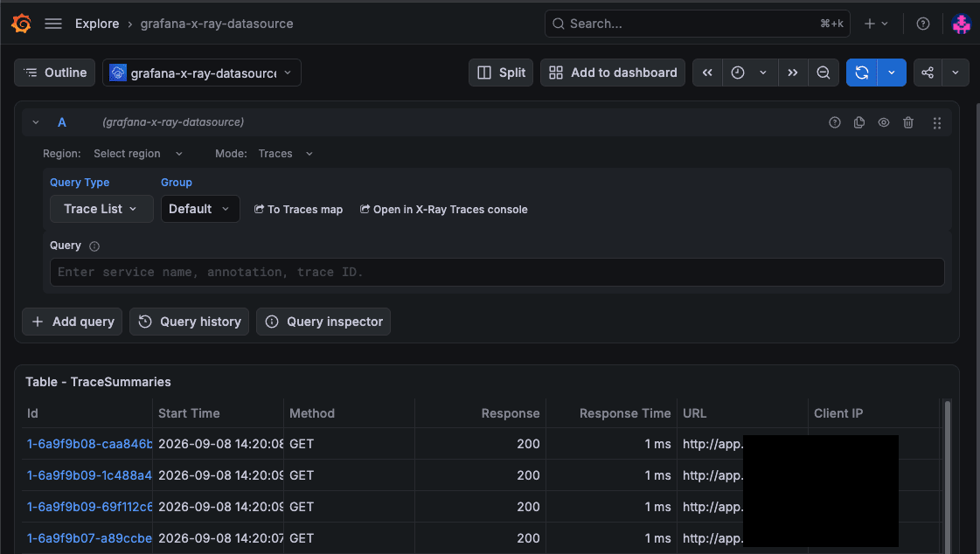Open trace 1-6a9f9b07-a89ccbe

[x=89, y=538]
